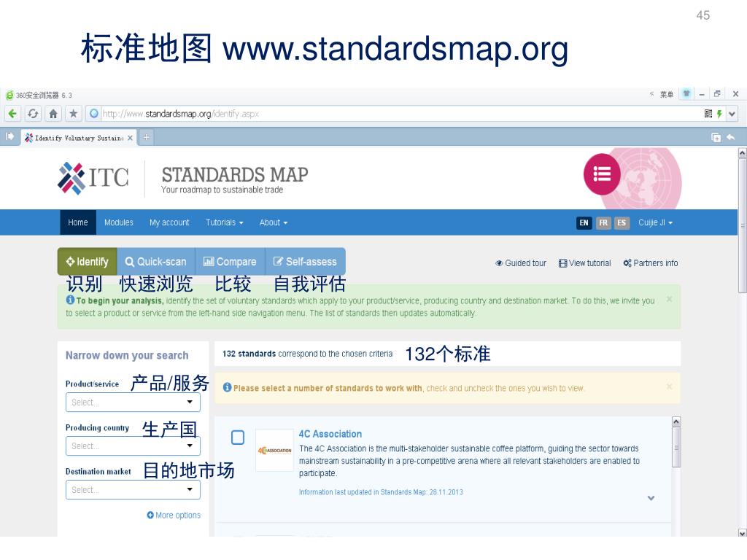Click page scrollbar up arrow

pos(742,153)
